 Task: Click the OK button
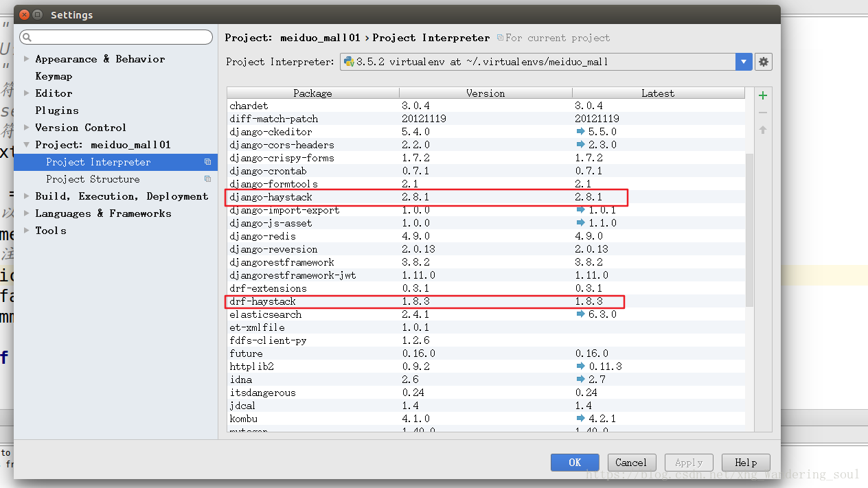tap(575, 463)
